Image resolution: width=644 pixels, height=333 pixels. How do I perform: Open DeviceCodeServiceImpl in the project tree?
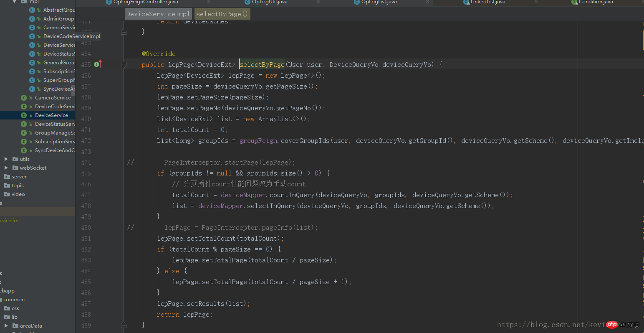(x=72, y=36)
